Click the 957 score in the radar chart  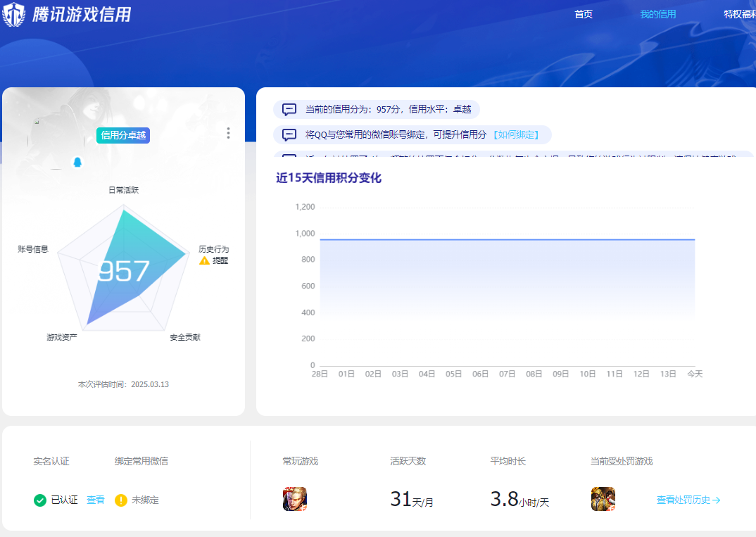(x=123, y=271)
